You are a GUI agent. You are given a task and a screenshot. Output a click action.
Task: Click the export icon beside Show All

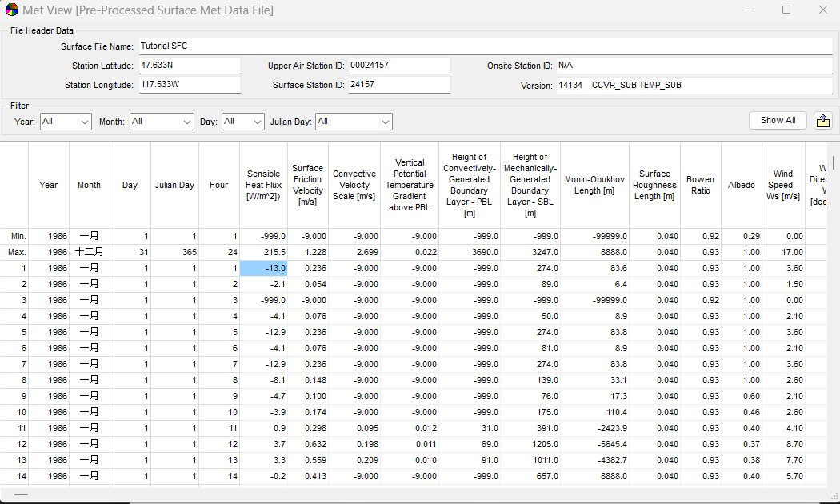coord(823,121)
